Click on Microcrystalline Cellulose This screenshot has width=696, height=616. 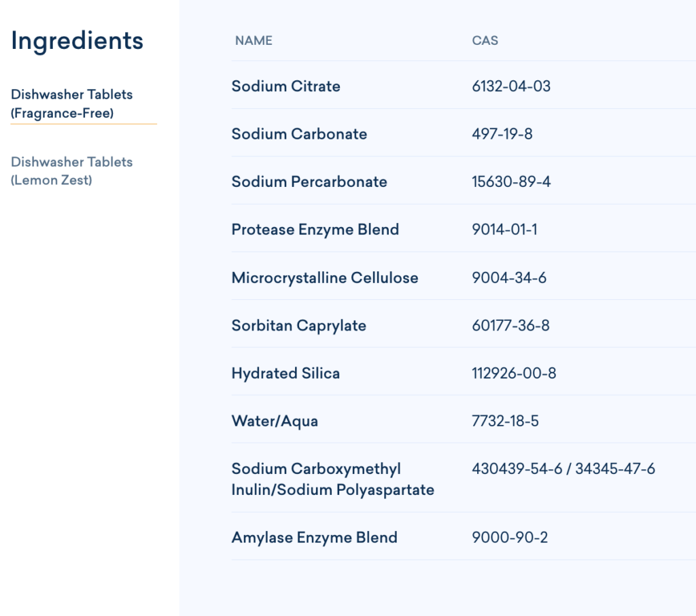tap(325, 277)
